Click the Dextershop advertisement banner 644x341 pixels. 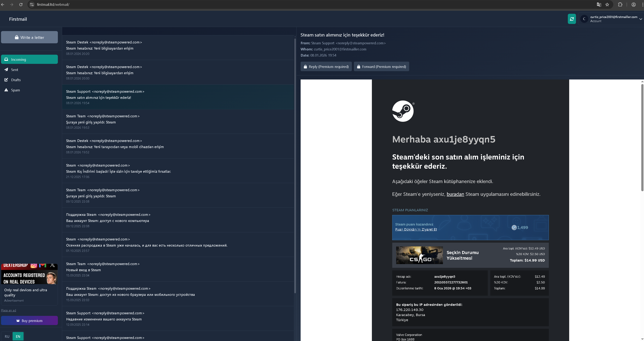click(30, 274)
